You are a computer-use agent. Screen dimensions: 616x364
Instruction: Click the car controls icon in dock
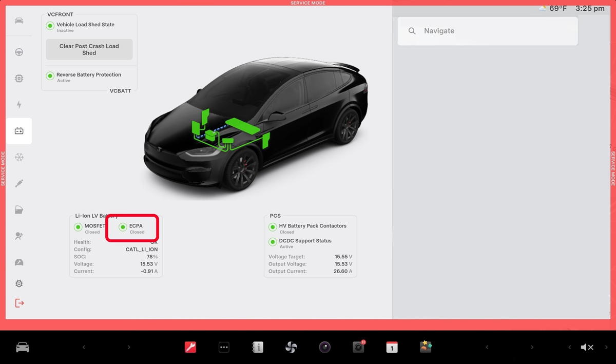[23, 347]
